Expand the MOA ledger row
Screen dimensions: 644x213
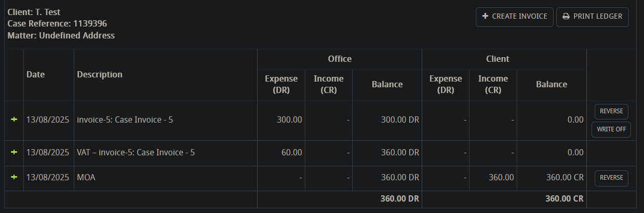(x=14, y=177)
